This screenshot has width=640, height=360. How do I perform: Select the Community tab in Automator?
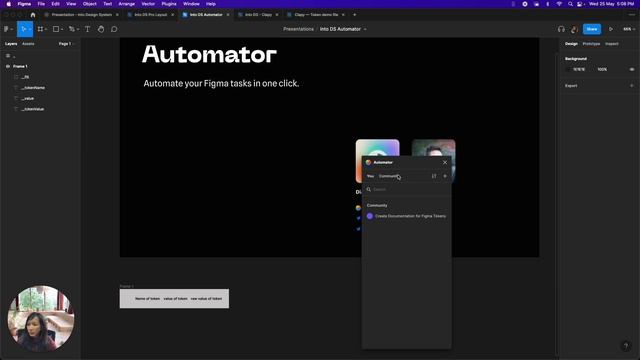click(x=388, y=176)
